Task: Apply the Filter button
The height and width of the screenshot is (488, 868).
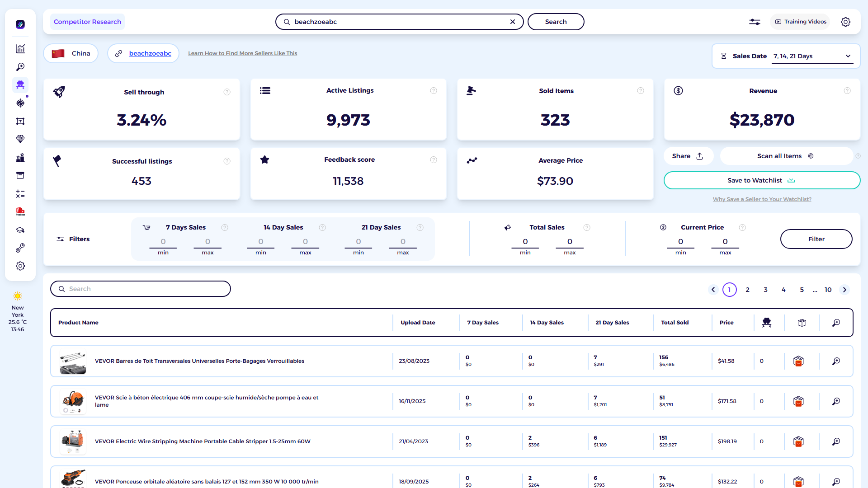Action: (816, 239)
